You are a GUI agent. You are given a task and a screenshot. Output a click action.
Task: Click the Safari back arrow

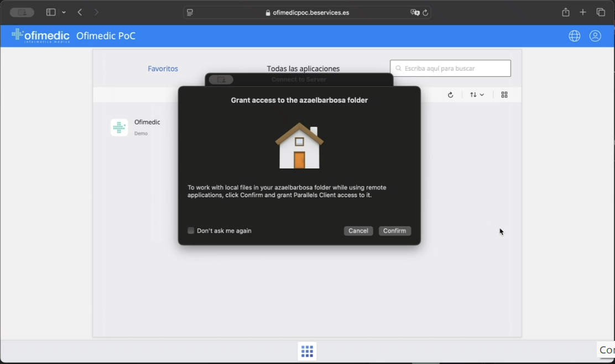[80, 12]
